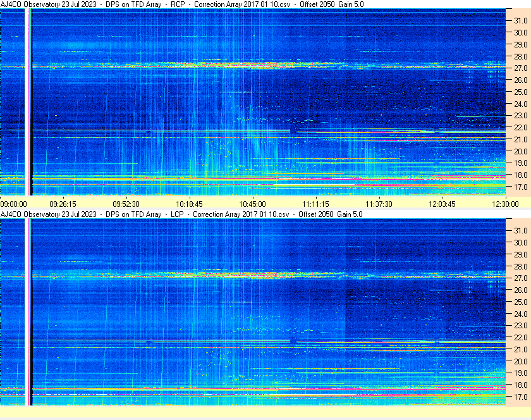This screenshot has height=420, width=531.
Task: Select the 24.0 frequency label in LCP panel
Action: click(520, 314)
